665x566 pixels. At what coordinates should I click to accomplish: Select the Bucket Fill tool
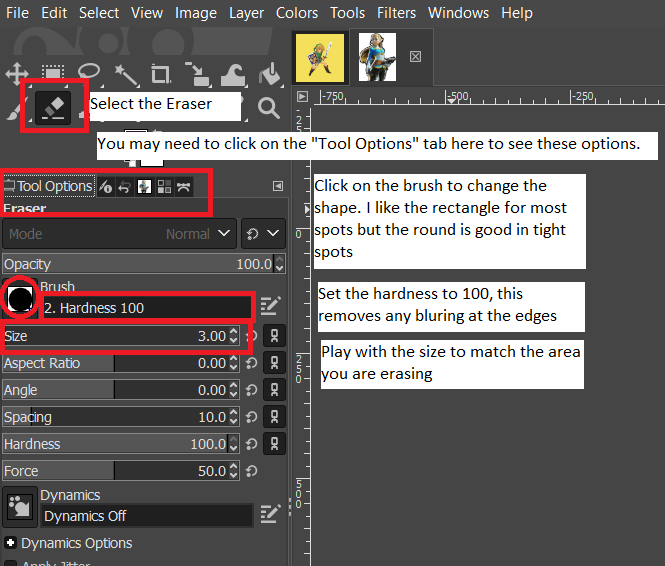point(270,74)
